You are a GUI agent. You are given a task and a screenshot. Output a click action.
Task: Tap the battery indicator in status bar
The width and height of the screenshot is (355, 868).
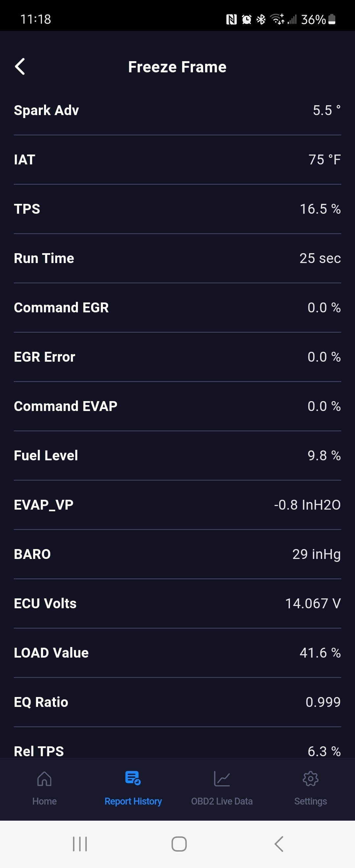(x=332, y=19)
